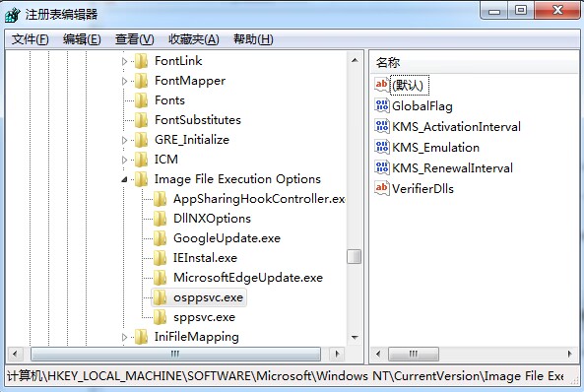Open the 收藏夹(A) menu
The height and width of the screenshot is (392, 584).
[194, 39]
